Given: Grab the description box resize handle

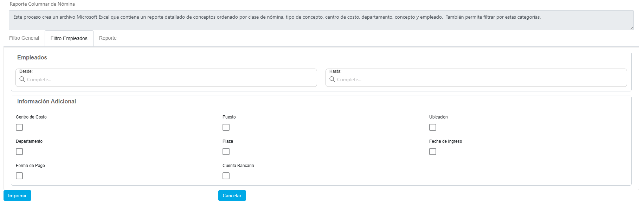Looking at the screenshot, I should pos(632,28).
